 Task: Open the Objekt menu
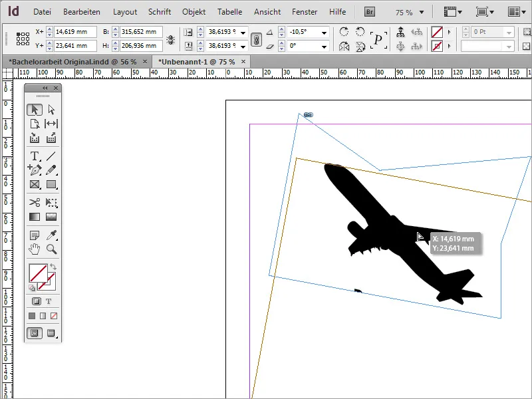(x=194, y=12)
